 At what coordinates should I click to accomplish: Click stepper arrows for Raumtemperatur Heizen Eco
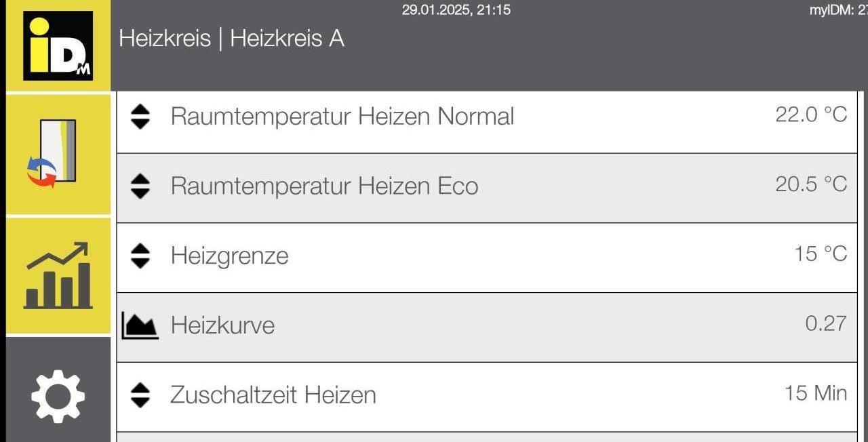pos(140,186)
